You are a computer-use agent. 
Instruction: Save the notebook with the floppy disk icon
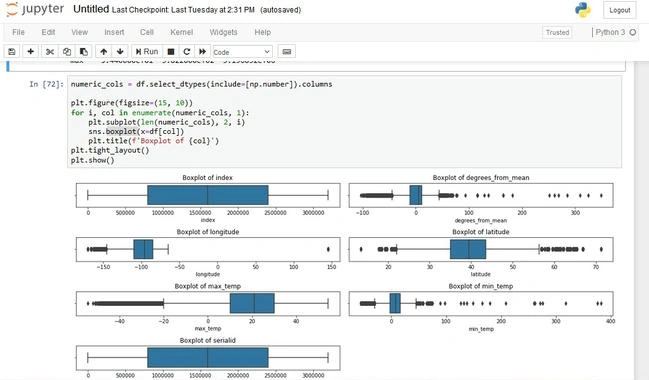(12, 52)
